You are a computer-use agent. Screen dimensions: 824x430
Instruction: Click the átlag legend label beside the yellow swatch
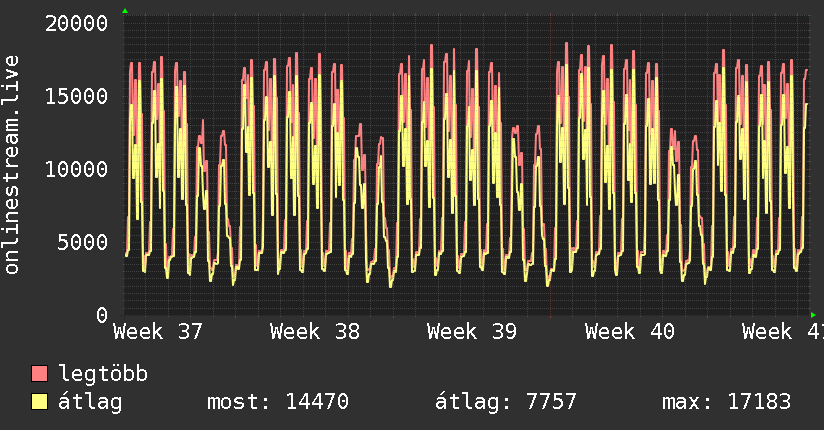90,402
